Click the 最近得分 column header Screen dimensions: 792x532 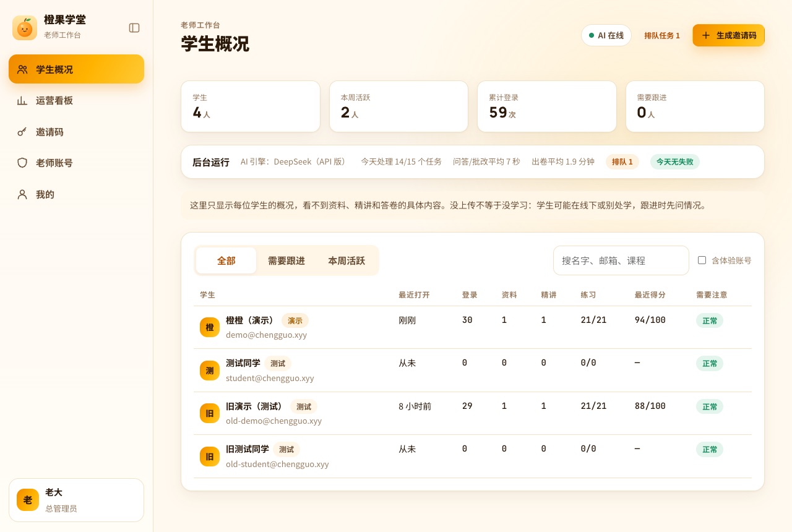pos(650,295)
